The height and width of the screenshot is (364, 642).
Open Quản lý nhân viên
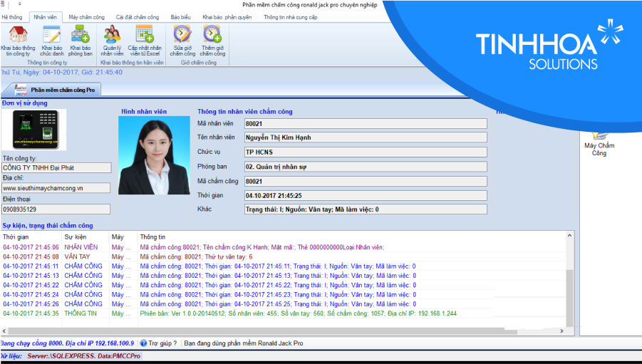click(x=112, y=41)
